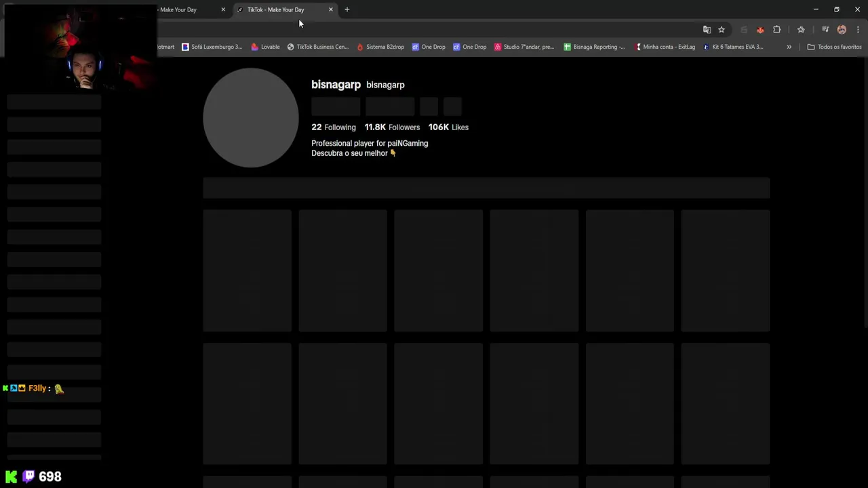The height and width of the screenshot is (488, 868).
Task: Open the Chrome three-dot menu
Action: pos(858,29)
